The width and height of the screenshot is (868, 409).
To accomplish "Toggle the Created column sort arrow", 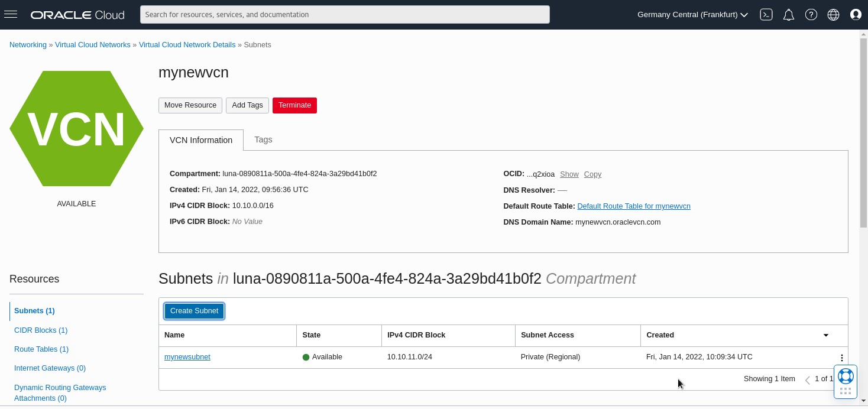I will tap(826, 335).
